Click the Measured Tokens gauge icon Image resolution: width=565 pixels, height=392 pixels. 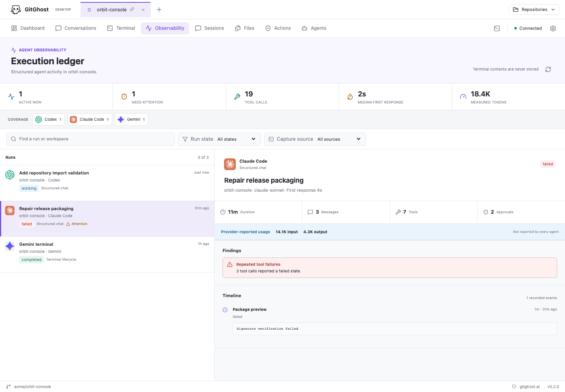[x=463, y=97]
